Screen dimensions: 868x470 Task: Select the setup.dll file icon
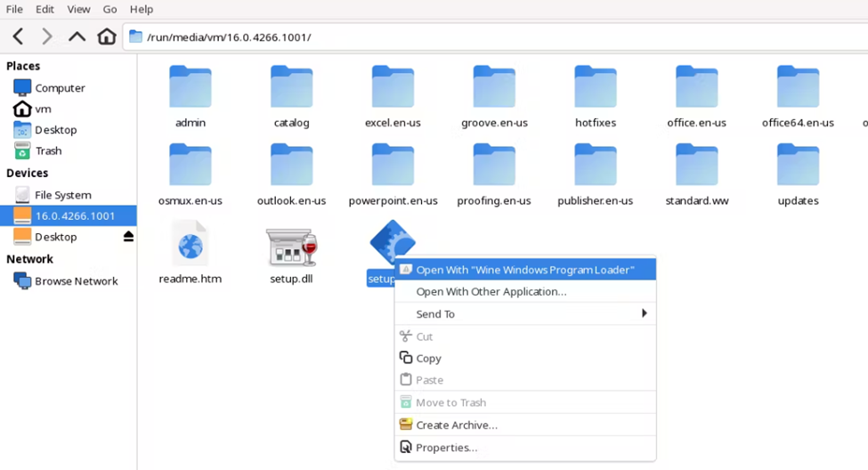click(291, 247)
